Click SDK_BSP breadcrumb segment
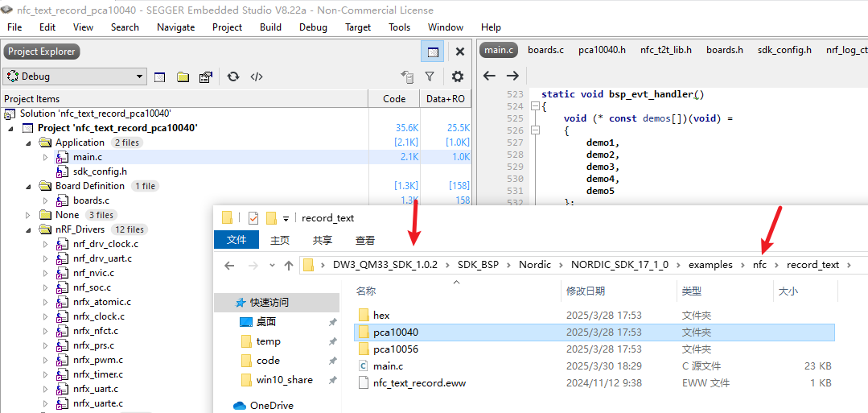The width and height of the screenshot is (868, 413). [x=478, y=265]
